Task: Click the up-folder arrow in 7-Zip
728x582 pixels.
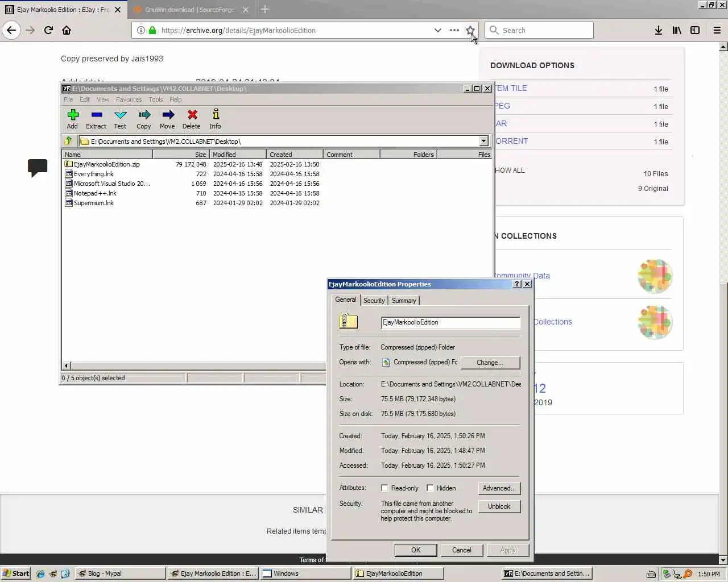Action: pyautogui.click(x=68, y=141)
